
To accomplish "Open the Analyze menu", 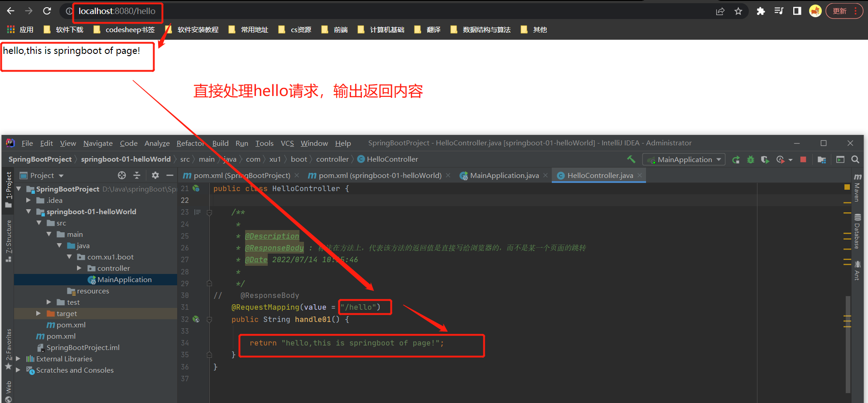I will point(157,143).
